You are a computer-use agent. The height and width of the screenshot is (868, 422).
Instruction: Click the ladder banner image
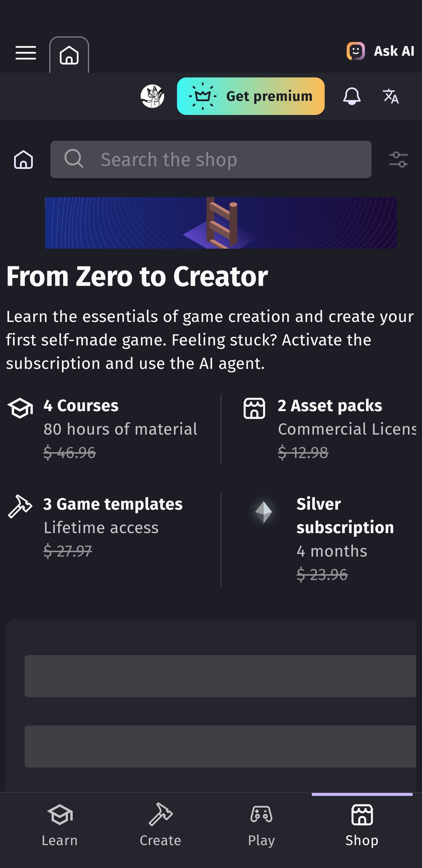click(221, 223)
